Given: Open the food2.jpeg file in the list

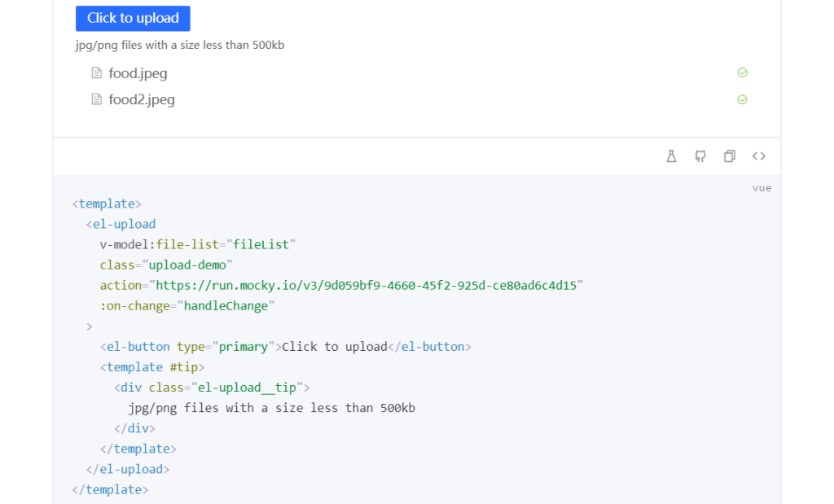Looking at the screenshot, I should (x=142, y=99).
